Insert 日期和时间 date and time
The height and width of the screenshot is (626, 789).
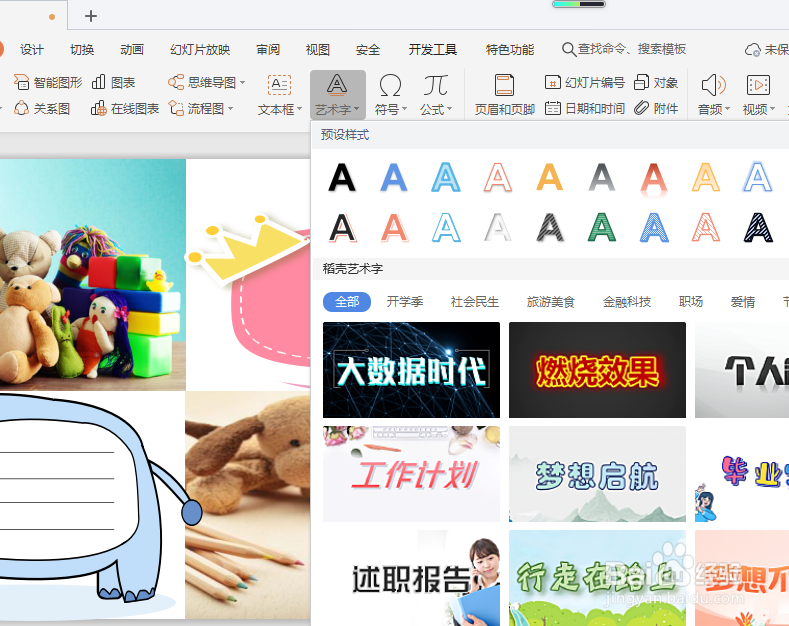(585, 109)
